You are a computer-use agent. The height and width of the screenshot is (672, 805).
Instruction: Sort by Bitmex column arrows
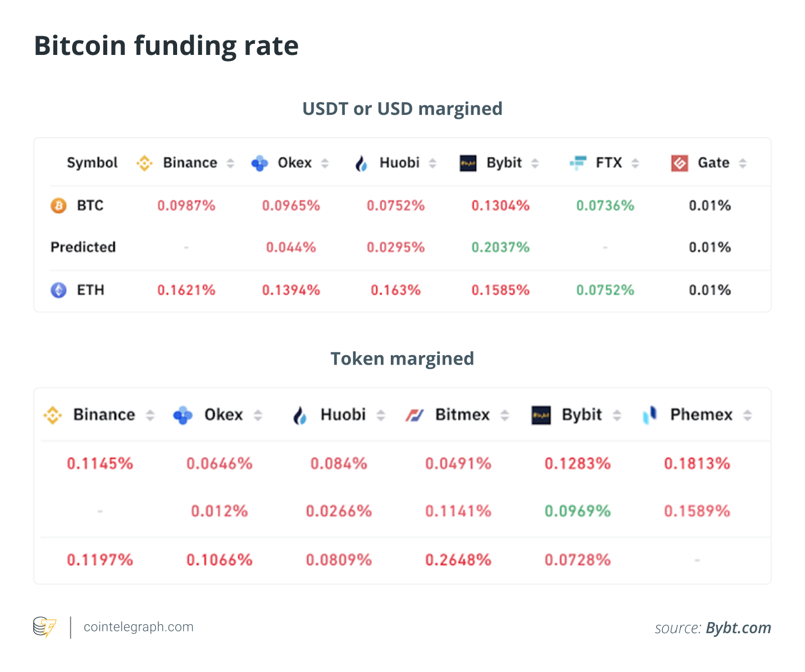point(505,415)
